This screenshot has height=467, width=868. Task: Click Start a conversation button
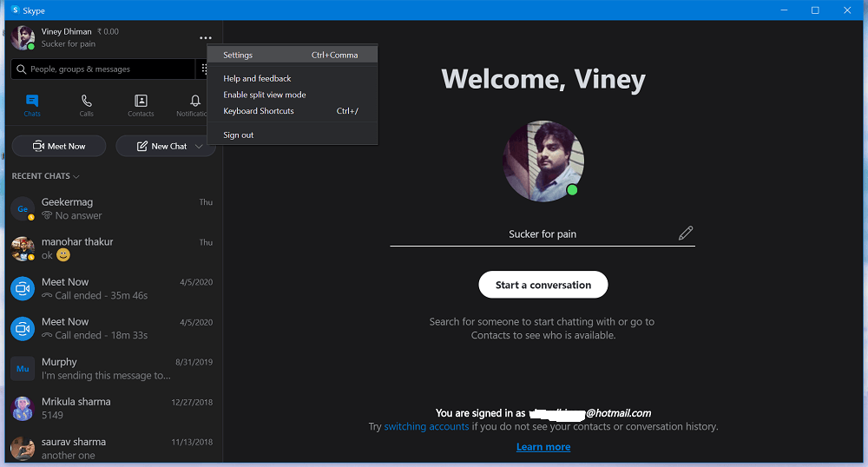tap(543, 285)
